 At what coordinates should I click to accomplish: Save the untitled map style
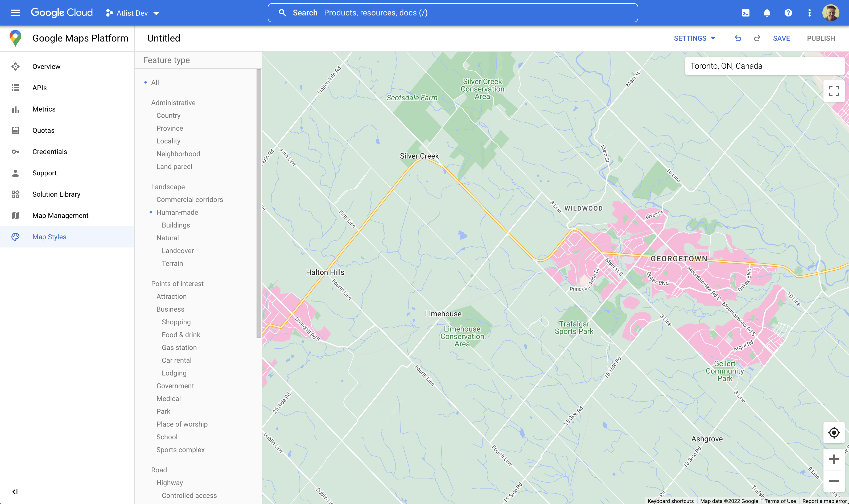pyautogui.click(x=781, y=38)
